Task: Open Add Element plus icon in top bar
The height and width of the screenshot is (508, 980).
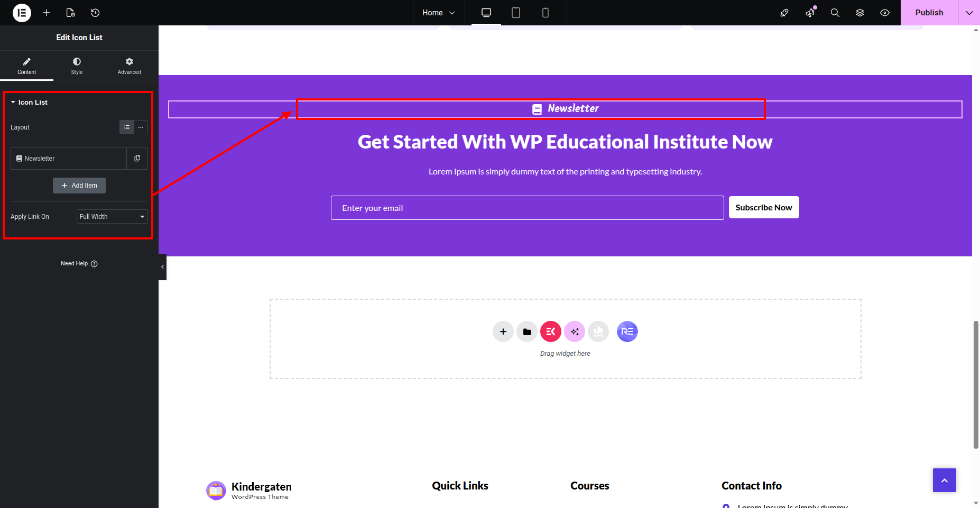Action: coord(47,13)
